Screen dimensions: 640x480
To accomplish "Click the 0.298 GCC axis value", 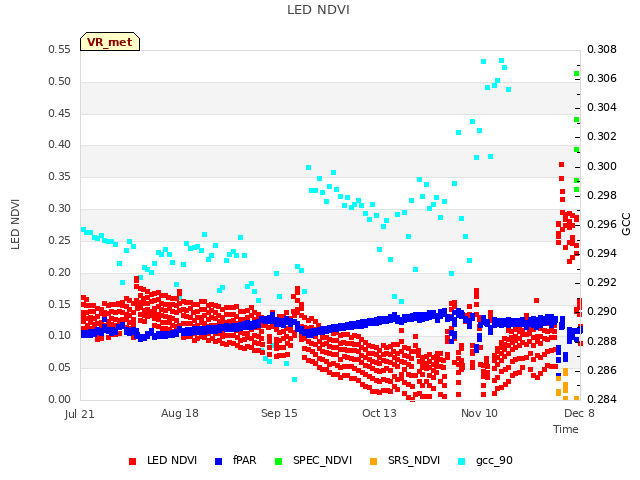I will [x=602, y=195].
